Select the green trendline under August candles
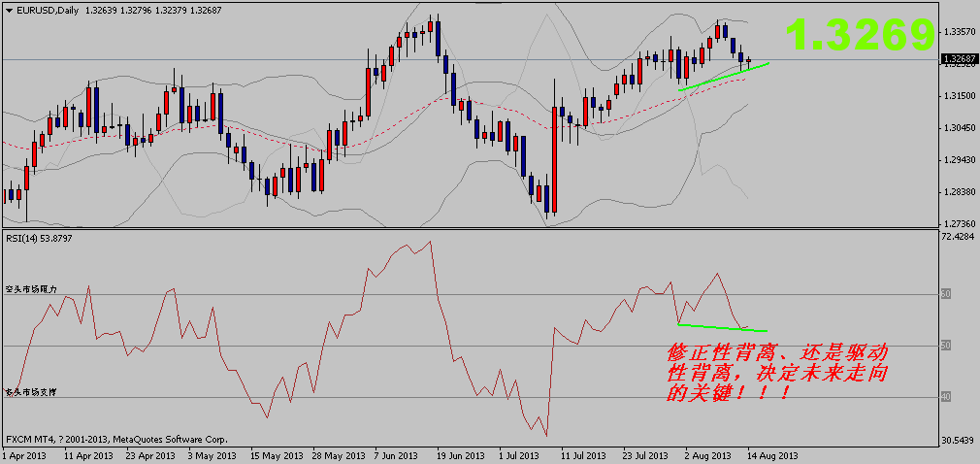This screenshot has height=464, width=980. [724, 77]
